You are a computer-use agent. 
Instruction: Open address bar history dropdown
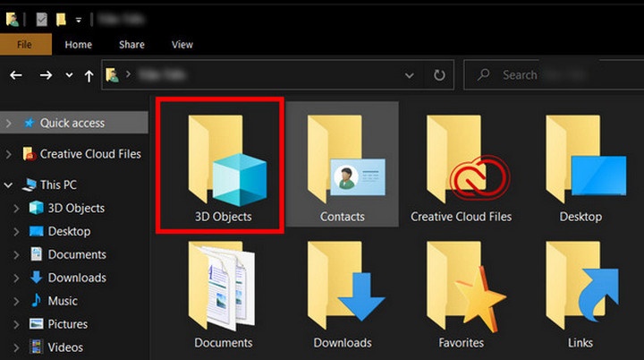tap(409, 76)
